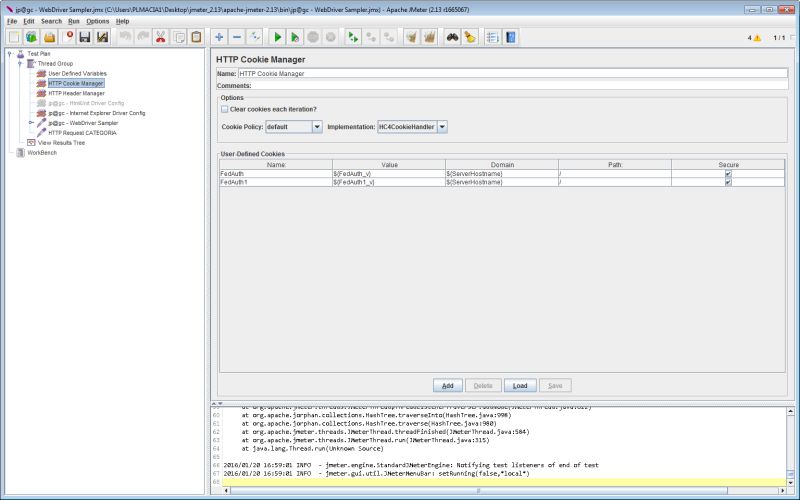Select HTTP Header Manager in tree
This screenshot has height=500, width=800.
77,93
